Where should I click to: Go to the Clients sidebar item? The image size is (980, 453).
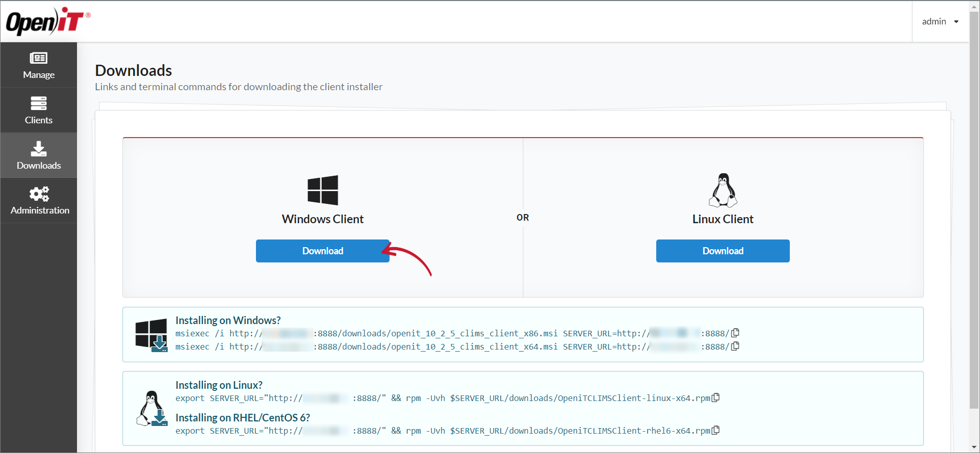(39, 110)
